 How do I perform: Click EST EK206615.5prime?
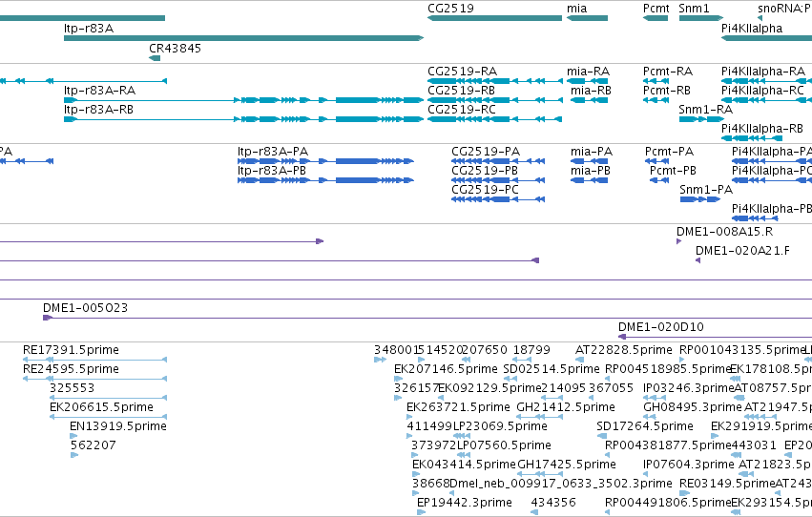[x=101, y=406]
